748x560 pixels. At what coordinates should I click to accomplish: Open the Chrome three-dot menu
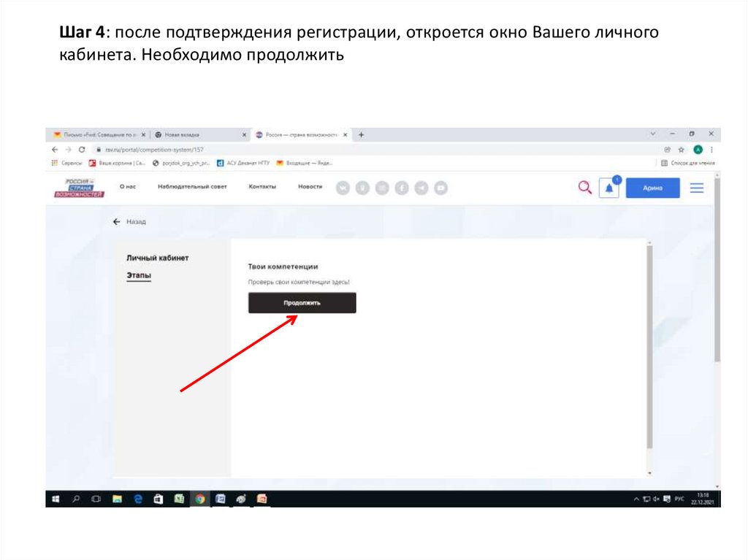(711, 150)
